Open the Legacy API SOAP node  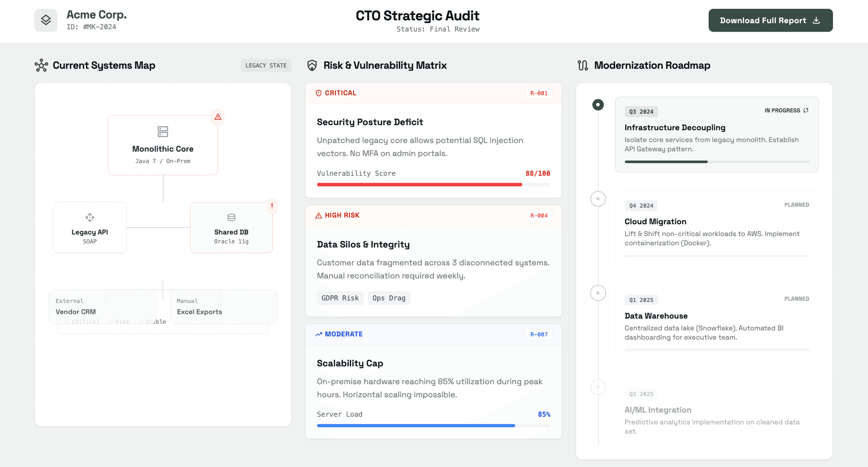(x=90, y=227)
